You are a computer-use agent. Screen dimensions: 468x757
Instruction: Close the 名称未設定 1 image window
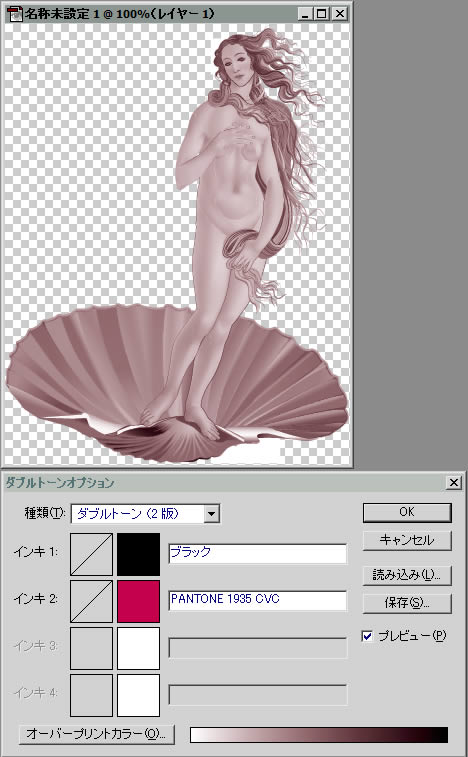click(340, 14)
